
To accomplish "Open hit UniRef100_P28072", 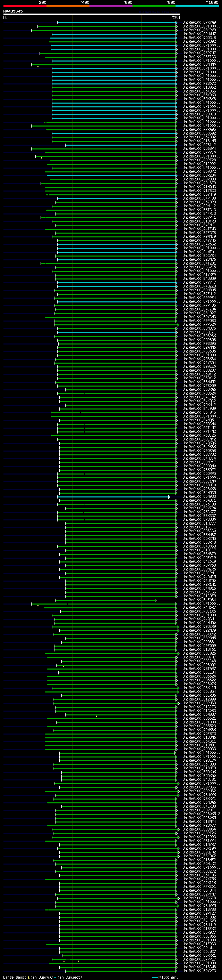I will pos(199,84).
